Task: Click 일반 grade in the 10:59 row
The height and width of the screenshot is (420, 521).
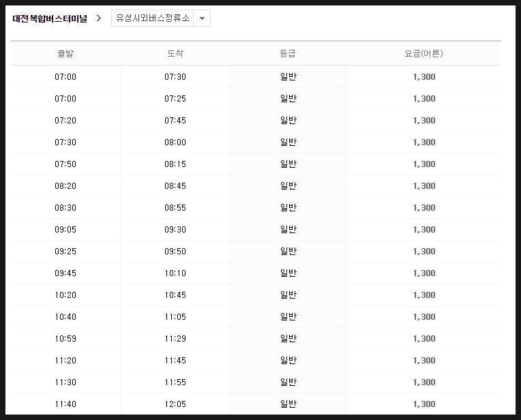Action: coord(288,339)
